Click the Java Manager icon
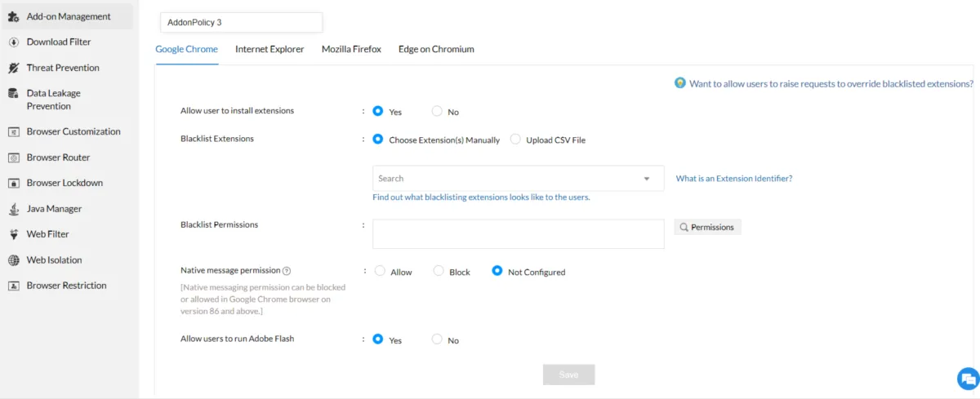Screen dimensions: 980x399 [13, 209]
